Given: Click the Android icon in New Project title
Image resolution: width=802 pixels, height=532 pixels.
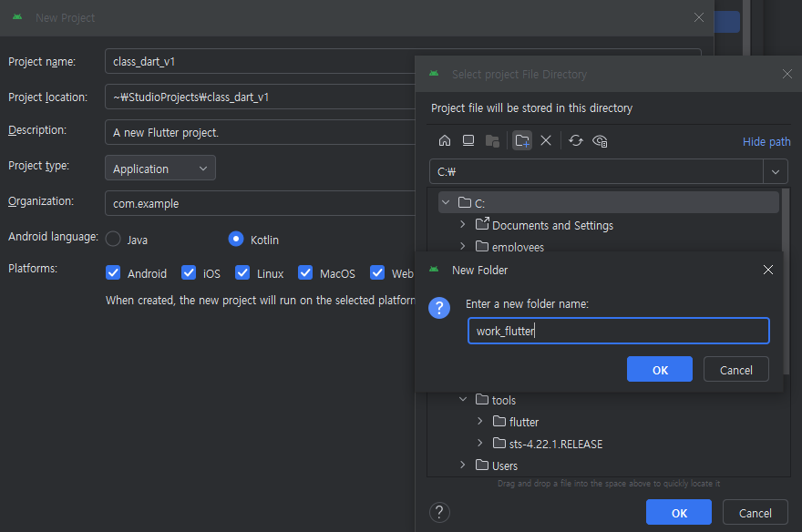Looking at the screenshot, I should click(17, 17).
